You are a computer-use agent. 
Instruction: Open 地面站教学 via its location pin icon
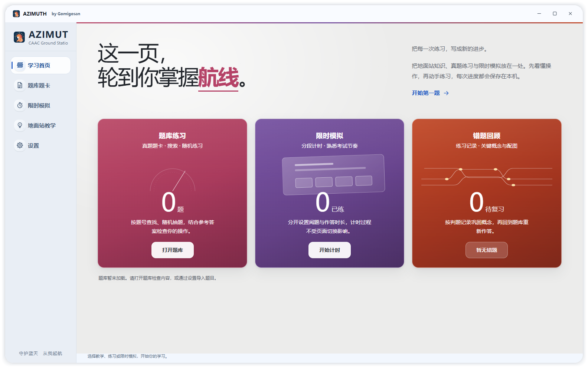[20, 125]
